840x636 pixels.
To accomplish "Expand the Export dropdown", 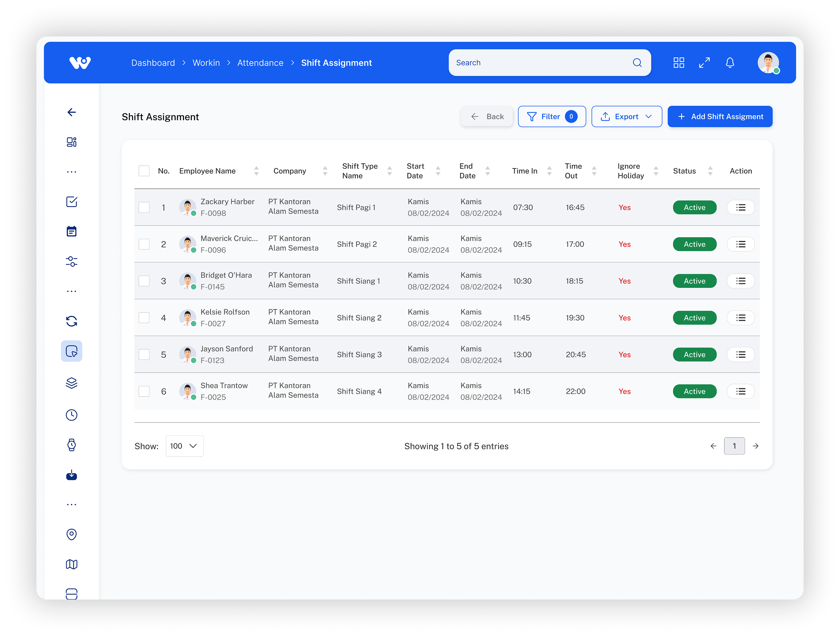I will tap(627, 117).
